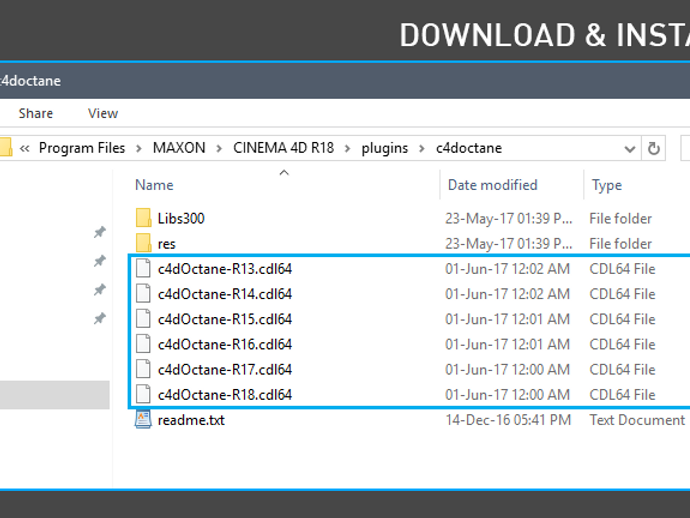Jump to plugins folder in breadcrumb

pos(385,148)
